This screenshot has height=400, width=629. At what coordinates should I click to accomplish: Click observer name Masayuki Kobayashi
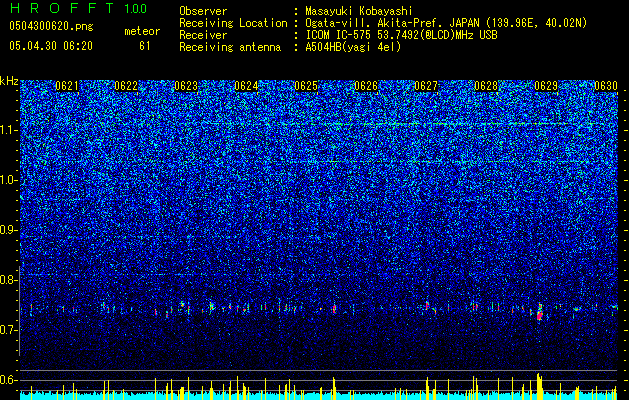tap(359, 11)
